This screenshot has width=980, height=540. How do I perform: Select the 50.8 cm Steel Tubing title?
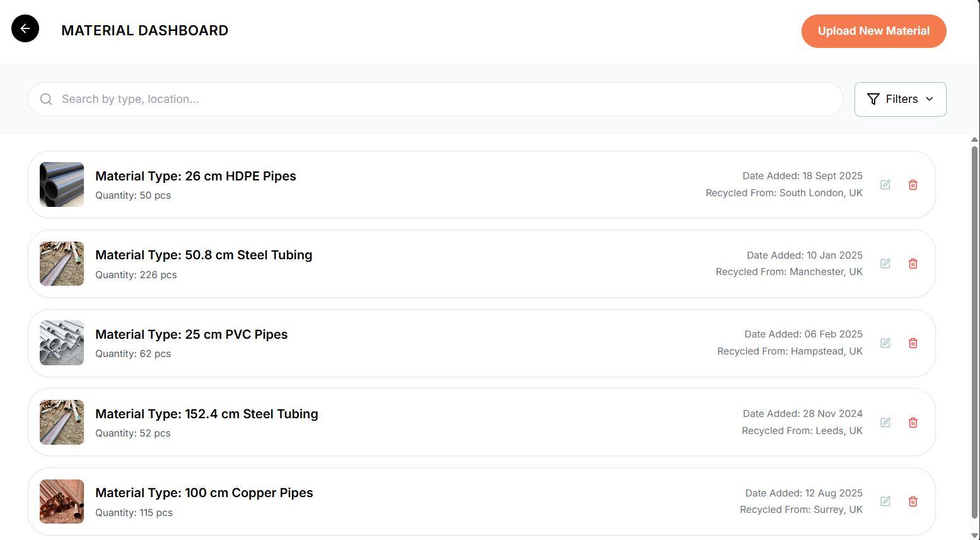point(204,255)
